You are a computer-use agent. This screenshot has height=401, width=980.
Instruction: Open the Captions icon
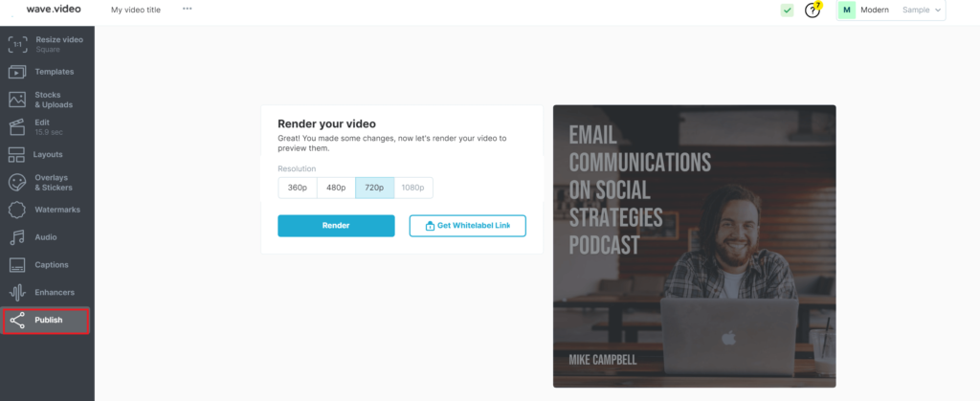click(17, 265)
